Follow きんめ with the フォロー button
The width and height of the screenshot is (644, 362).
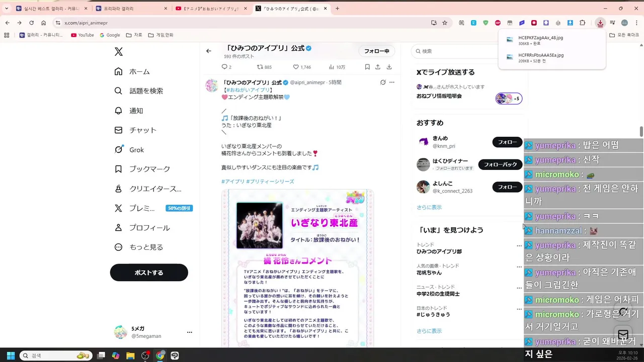click(x=507, y=142)
